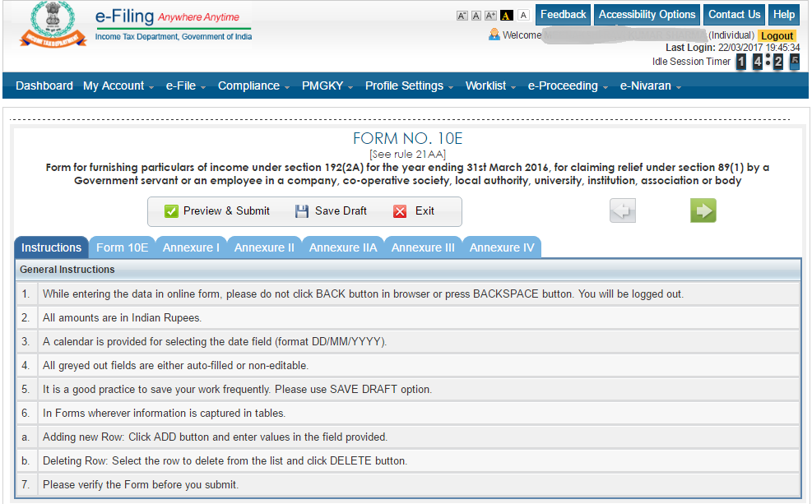Expand the e-Proceeding dropdown menu

568,86
